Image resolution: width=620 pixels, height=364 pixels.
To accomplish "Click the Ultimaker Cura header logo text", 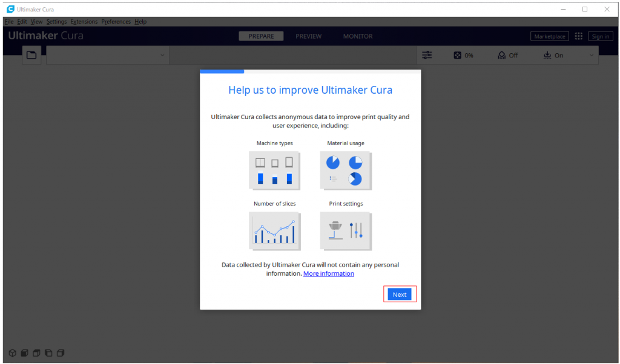I will (46, 36).
